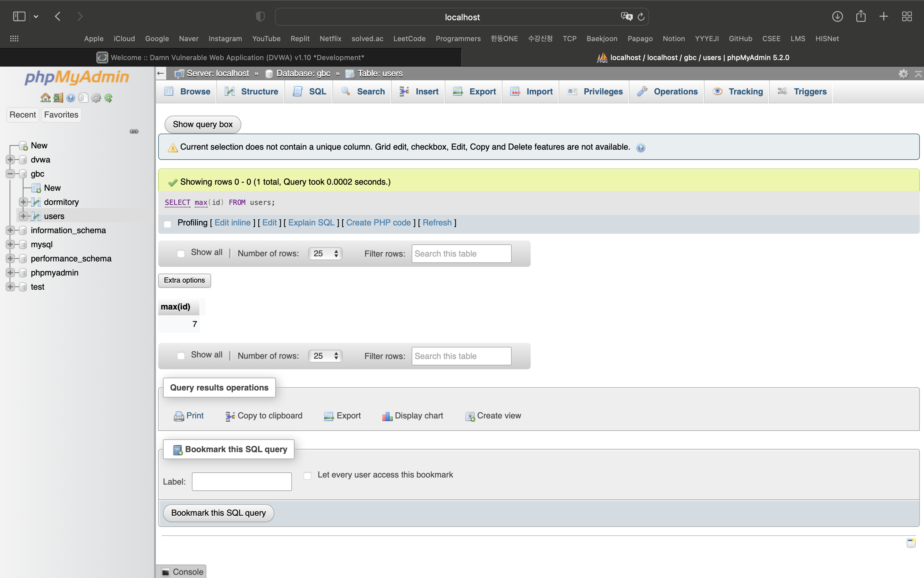The height and width of the screenshot is (578, 924).
Task: Click the navigation hide arrow left of breadcrumb
Action: pyautogui.click(x=160, y=74)
